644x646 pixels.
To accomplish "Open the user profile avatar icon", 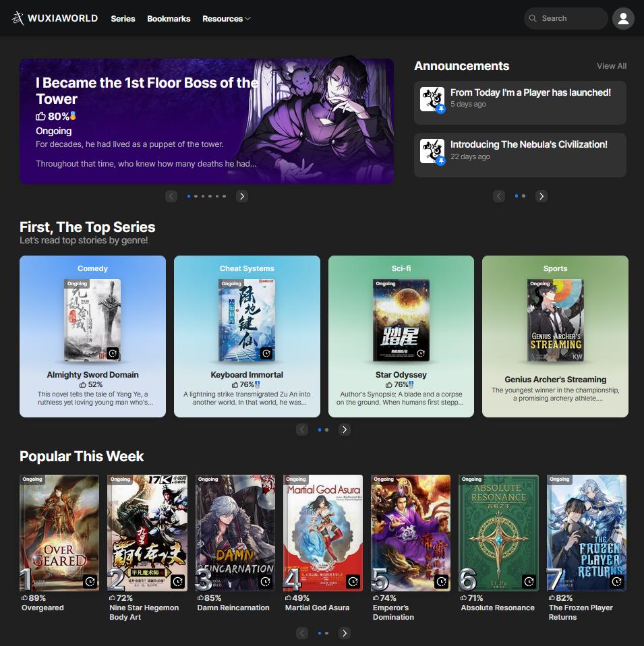I will point(623,18).
